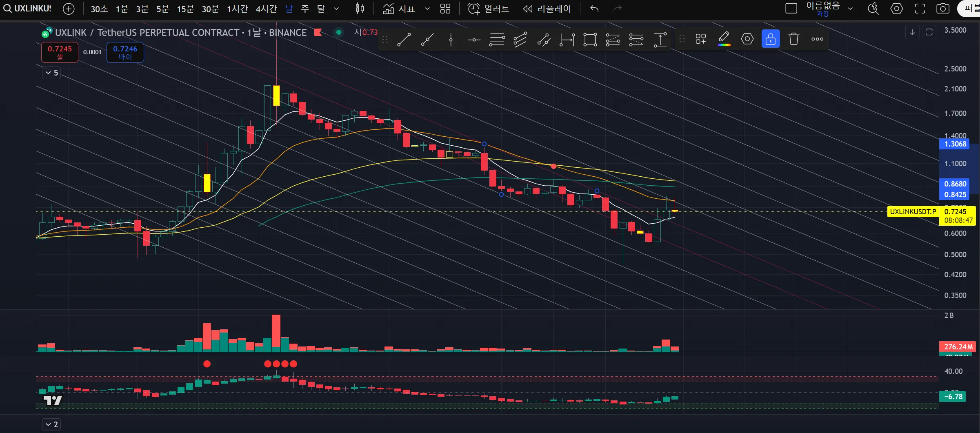Select the rectangle drawing tool
The height and width of the screenshot is (433, 980).
tap(590, 40)
